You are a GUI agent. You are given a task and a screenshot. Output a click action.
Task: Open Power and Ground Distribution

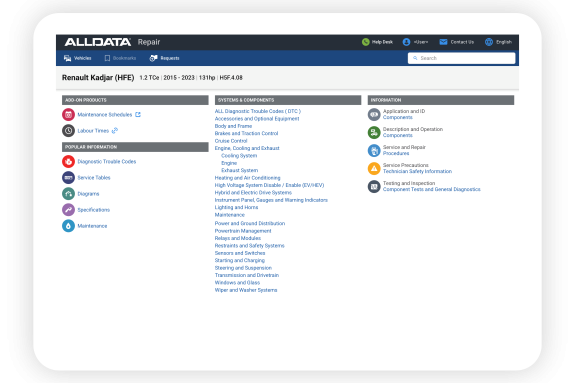[x=250, y=223]
